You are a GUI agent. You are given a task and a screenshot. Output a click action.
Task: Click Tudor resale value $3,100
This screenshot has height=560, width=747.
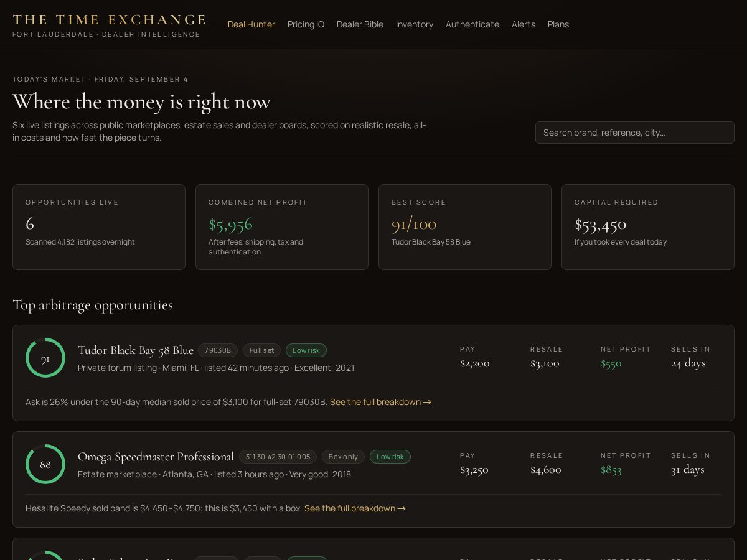pyautogui.click(x=545, y=363)
